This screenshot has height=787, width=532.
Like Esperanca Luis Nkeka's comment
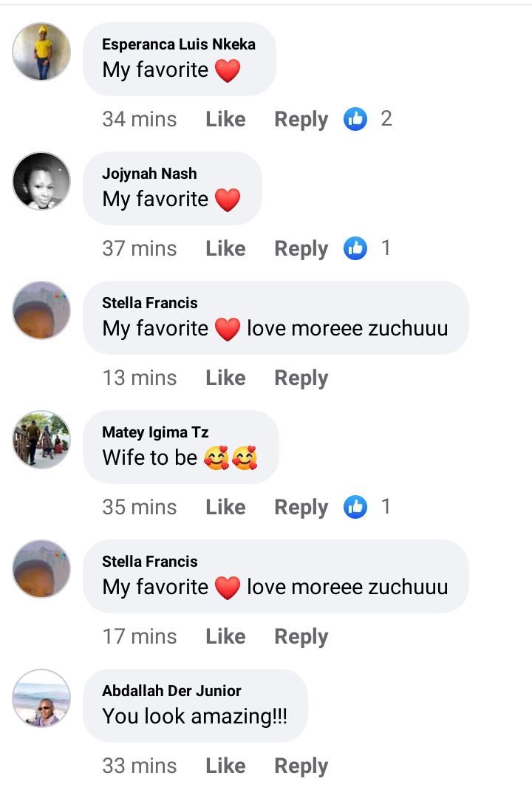(225, 120)
